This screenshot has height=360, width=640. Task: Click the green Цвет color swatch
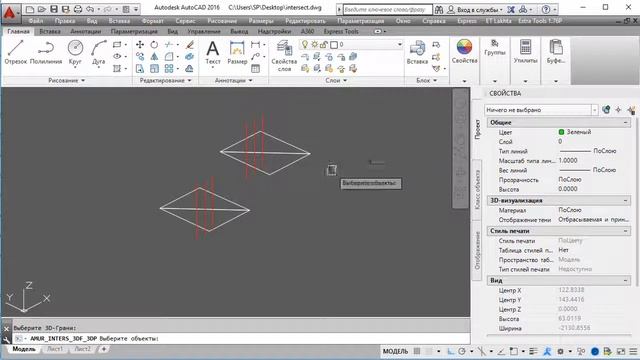point(561,132)
